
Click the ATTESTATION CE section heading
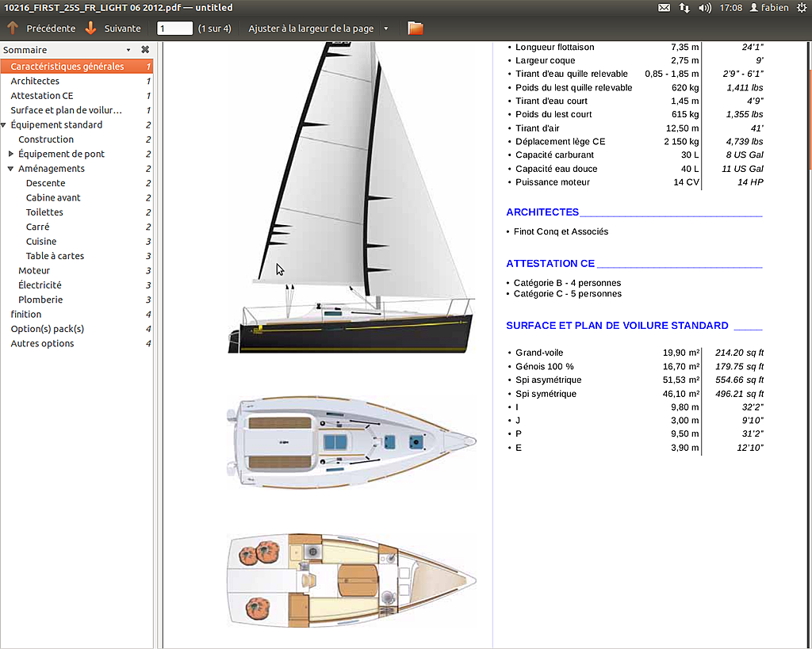[550, 263]
